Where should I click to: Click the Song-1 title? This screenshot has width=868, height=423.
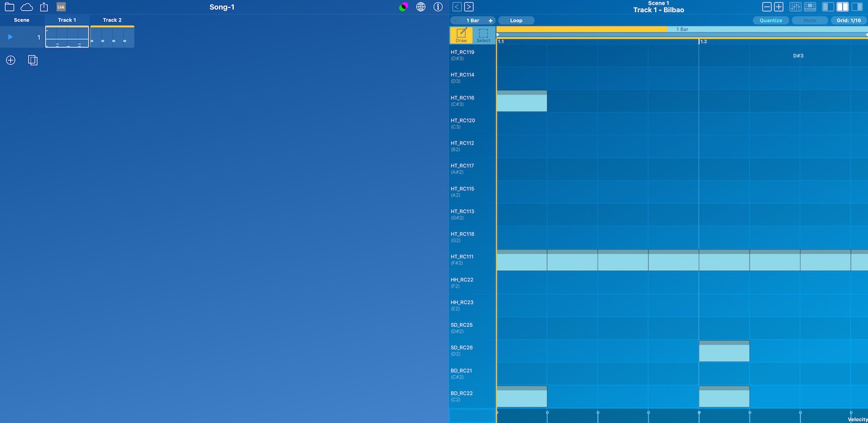tap(222, 7)
